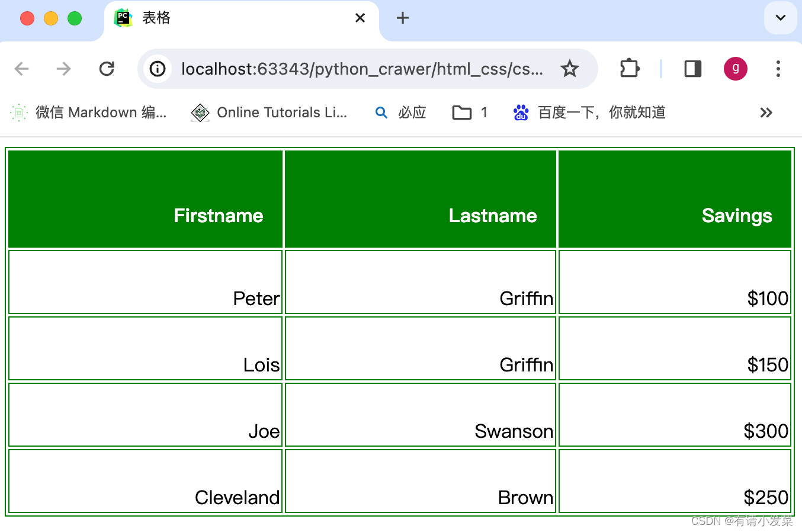Reload the current page

click(107, 69)
